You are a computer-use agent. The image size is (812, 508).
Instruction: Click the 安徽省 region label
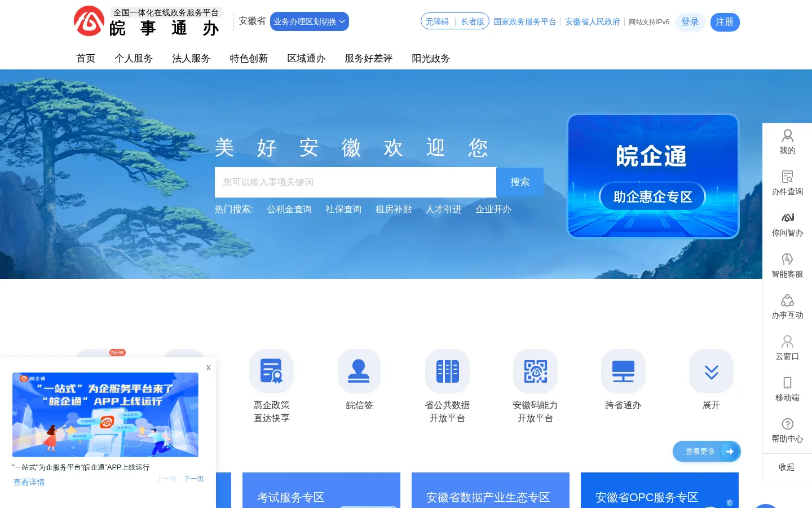[x=252, y=21]
